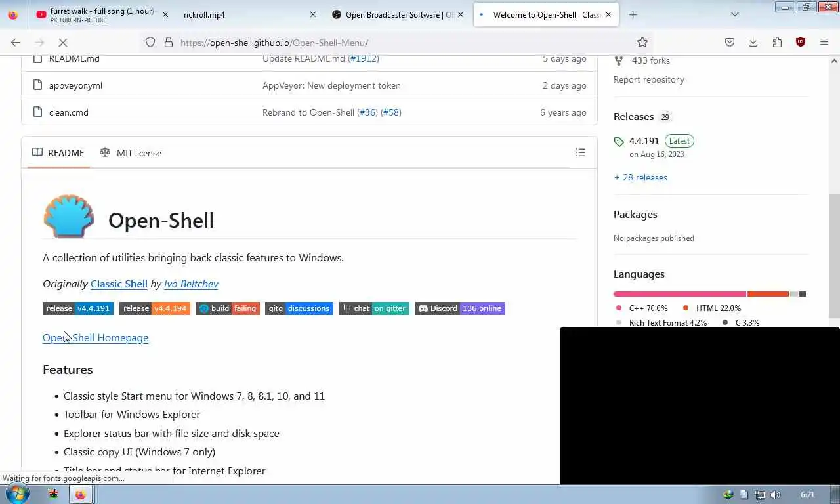Click the chat on gitter badge
Image resolution: width=840 pixels, height=504 pixels.
pos(374,308)
